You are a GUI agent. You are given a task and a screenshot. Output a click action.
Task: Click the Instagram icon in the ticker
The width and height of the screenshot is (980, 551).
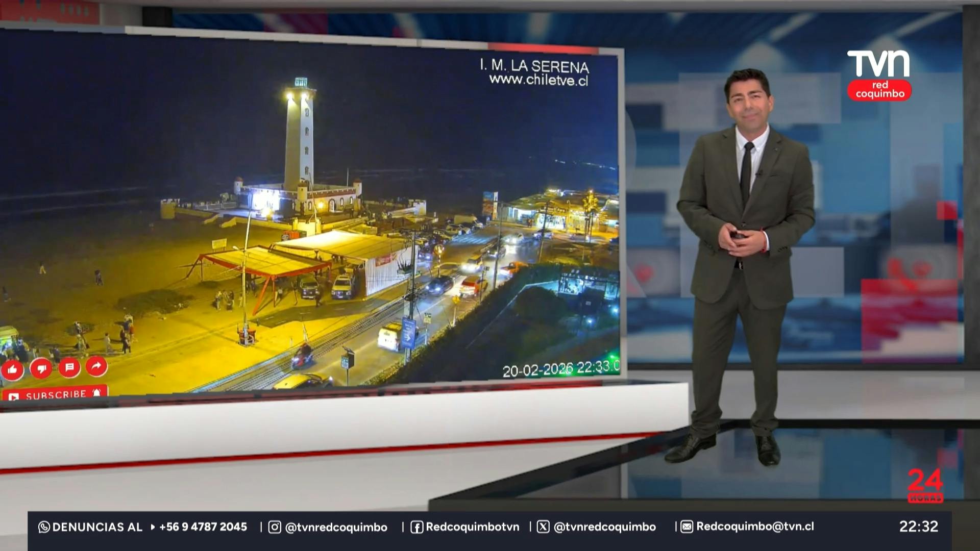[275, 527]
